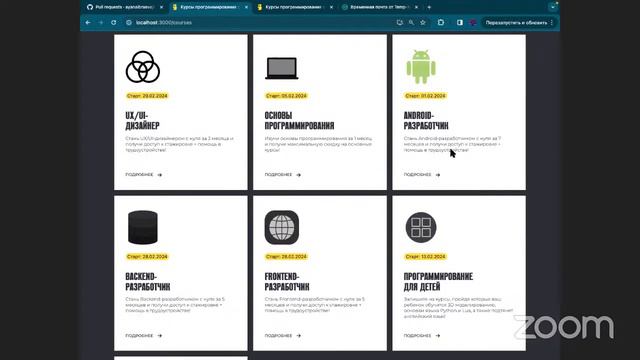View site information icon beside localhost URL
640x360 pixels.
129,22
